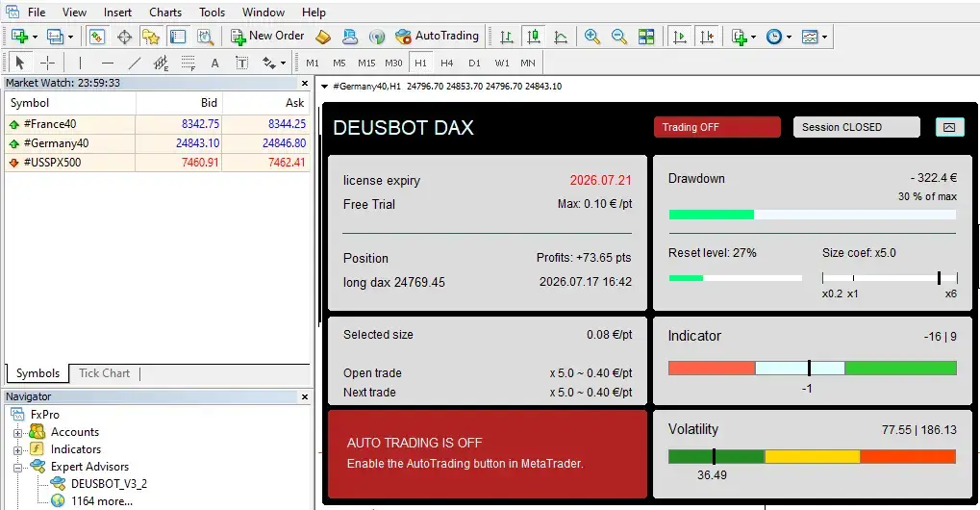Image resolution: width=980 pixels, height=510 pixels.
Task: Collapse the Expert Advisors node
Action: [17, 467]
